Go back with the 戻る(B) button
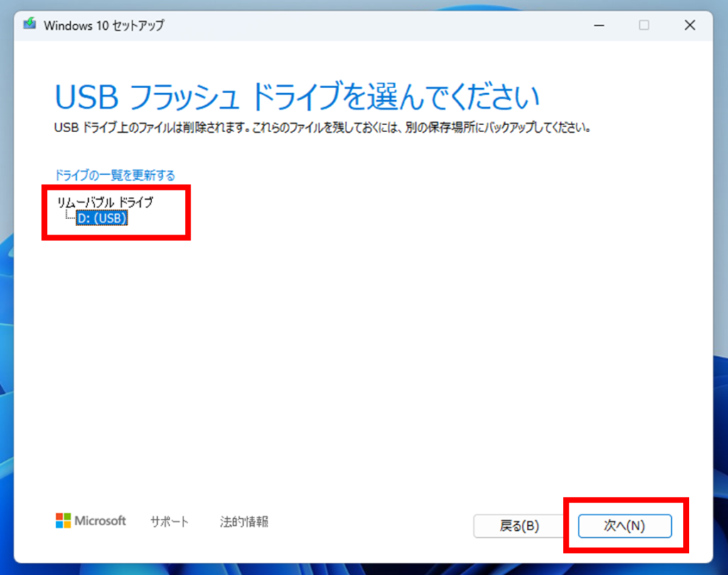Viewport: 728px width, 575px height. pos(519,526)
